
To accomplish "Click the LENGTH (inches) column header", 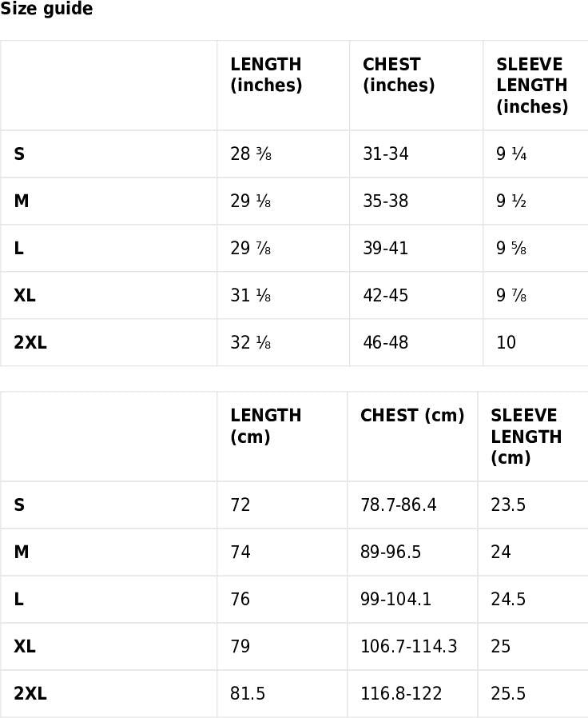I will 266,75.
